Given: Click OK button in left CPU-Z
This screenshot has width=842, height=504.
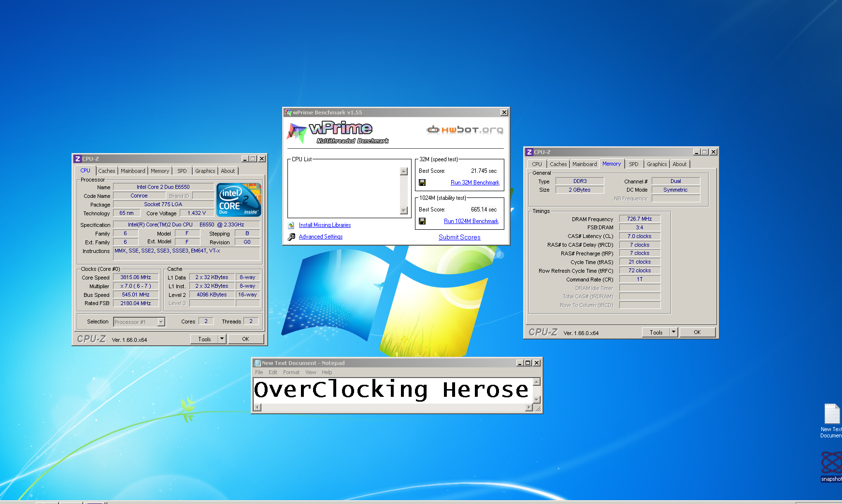Looking at the screenshot, I should click(x=245, y=339).
